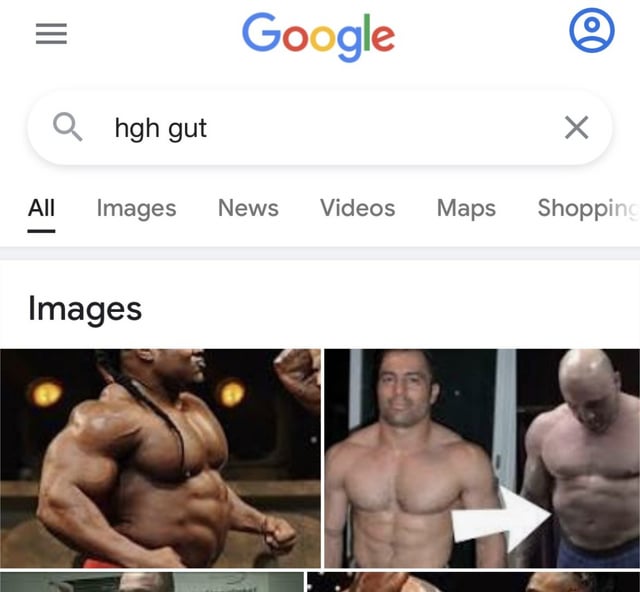Image resolution: width=640 pixels, height=592 pixels.
Task: Click the magnifying glass search icon
Action: (67, 127)
